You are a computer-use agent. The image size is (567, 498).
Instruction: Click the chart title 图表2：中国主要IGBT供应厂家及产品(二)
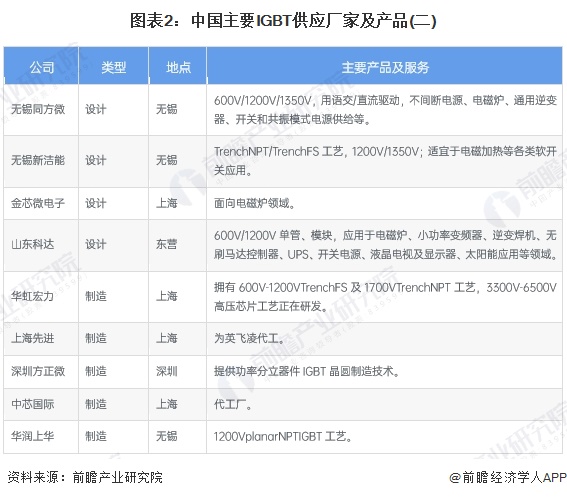pos(283,20)
